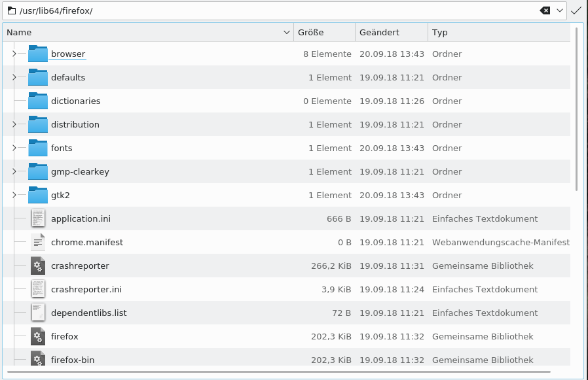Viewport: 588px width, 380px height.
Task: Click the fonts folder icon
Action: point(38,148)
